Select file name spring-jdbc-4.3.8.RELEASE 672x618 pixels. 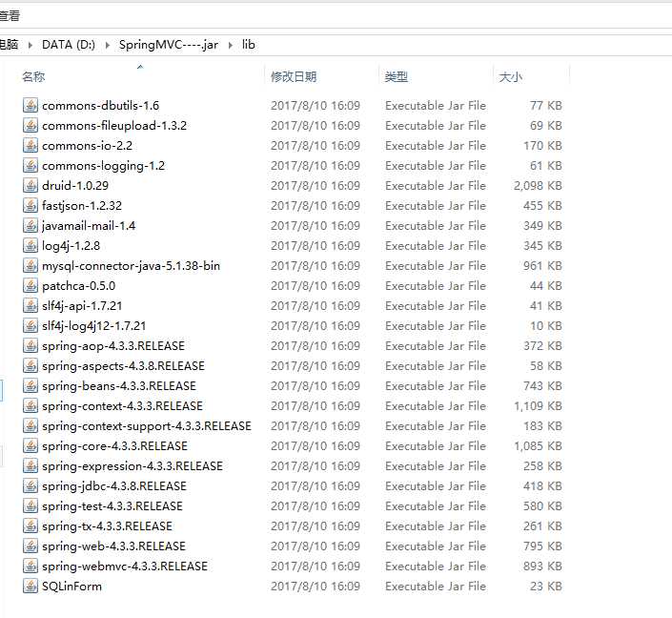tap(114, 486)
